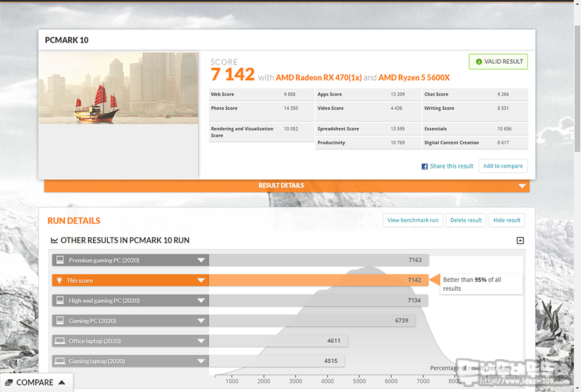The height and width of the screenshot is (392, 581).
Task: Expand the Compare panel up arrow
Action: pos(62,382)
